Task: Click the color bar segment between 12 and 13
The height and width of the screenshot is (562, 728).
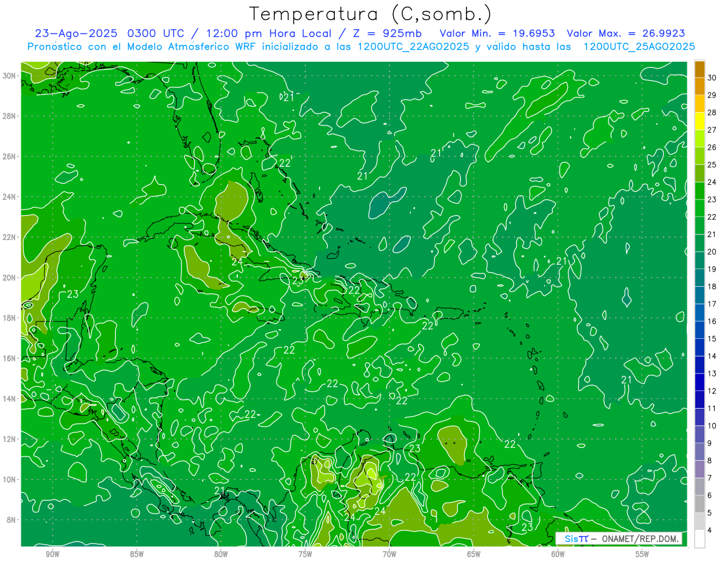Action: click(x=699, y=383)
